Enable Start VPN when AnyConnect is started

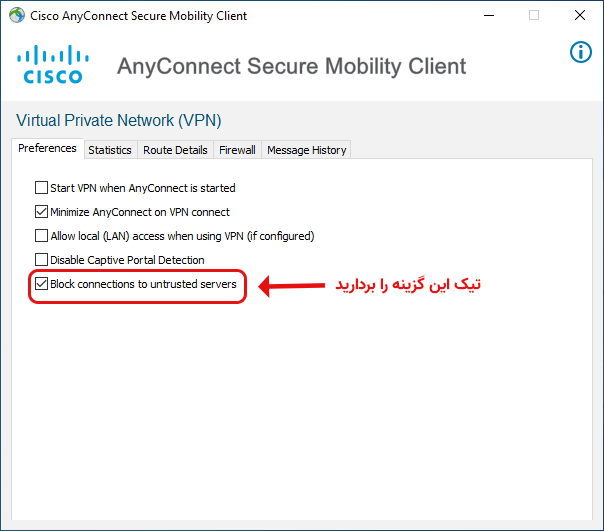pos(41,188)
